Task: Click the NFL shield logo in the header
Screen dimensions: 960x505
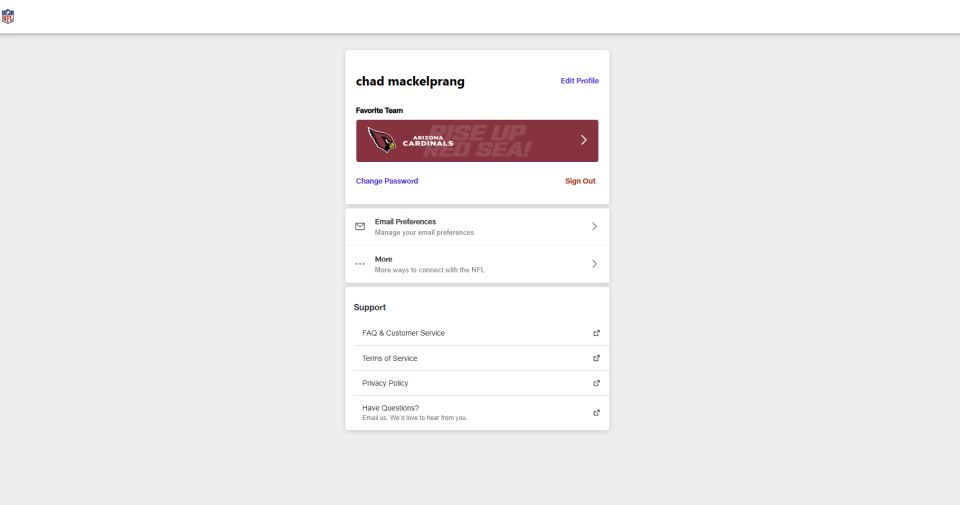Action: coord(7,16)
